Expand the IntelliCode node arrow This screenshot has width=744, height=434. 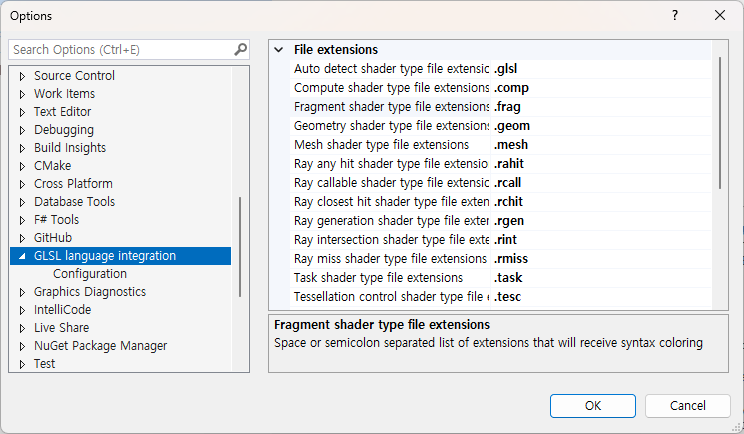tap(22, 310)
